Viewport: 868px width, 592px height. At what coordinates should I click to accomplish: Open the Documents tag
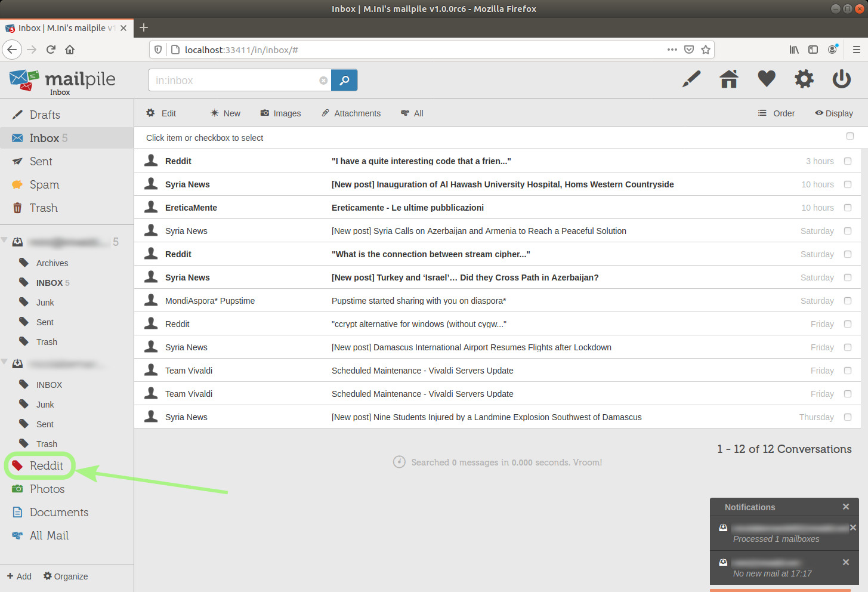59,512
